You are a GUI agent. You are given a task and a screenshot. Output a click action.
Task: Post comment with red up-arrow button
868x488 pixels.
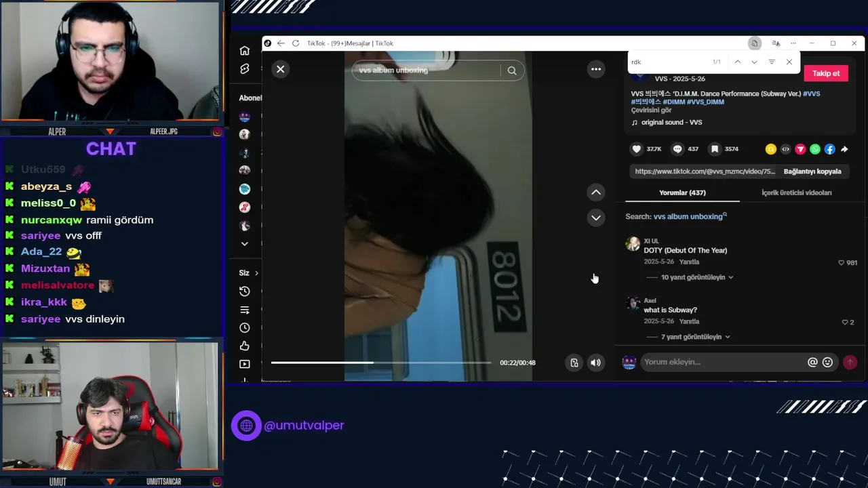tap(850, 362)
